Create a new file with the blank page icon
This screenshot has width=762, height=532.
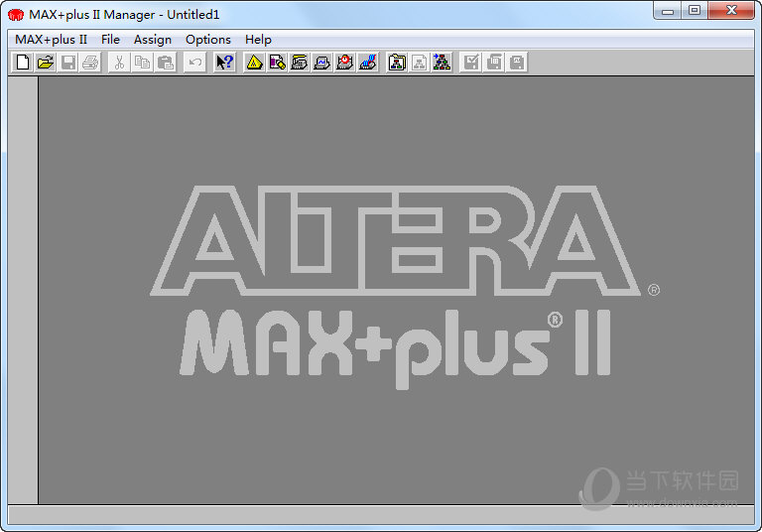[x=23, y=63]
